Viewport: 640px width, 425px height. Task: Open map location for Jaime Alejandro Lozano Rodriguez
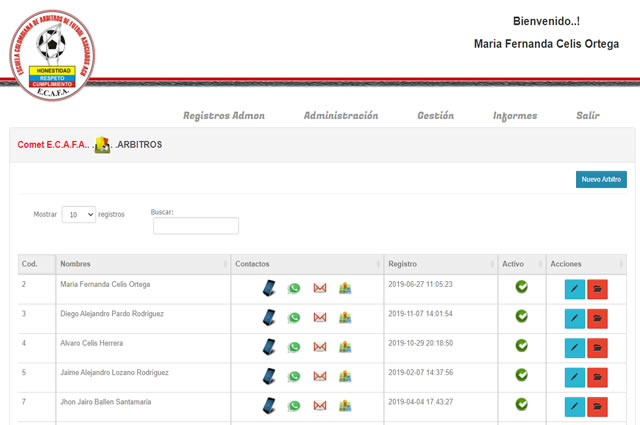pyautogui.click(x=345, y=376)
